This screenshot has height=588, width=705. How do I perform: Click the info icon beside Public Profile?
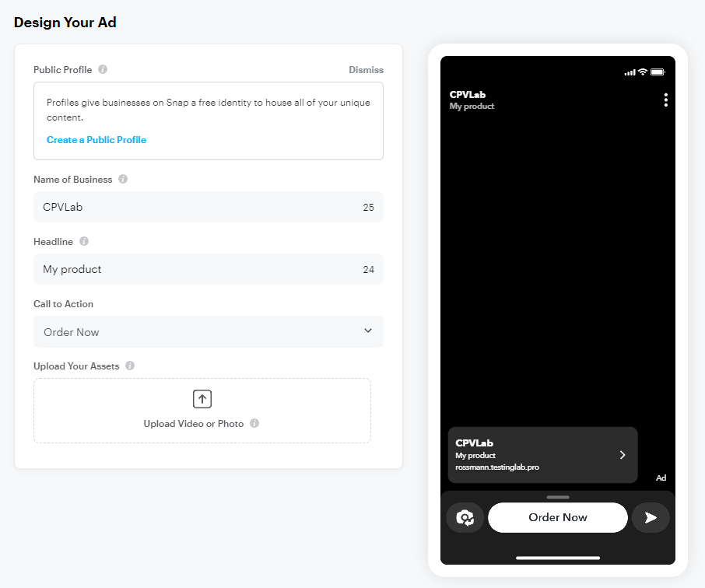(103, 70)
